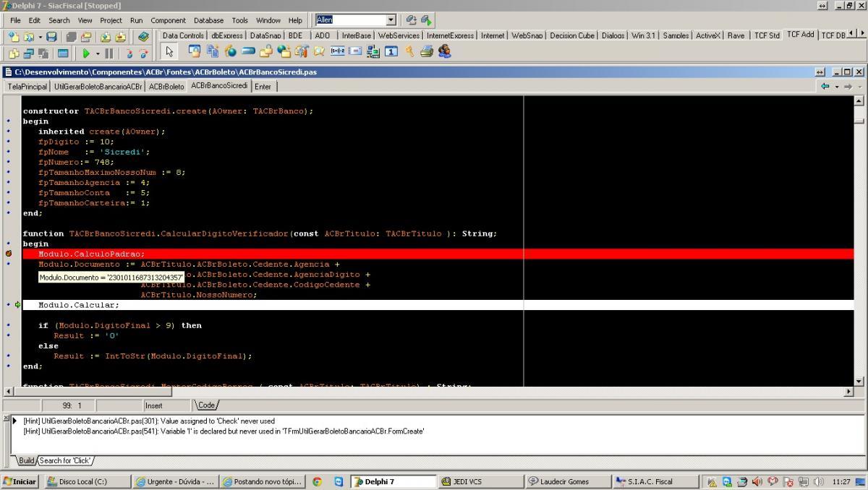Expand the Run button dropdown arrow
868x490 pixels.
(98, 53)
